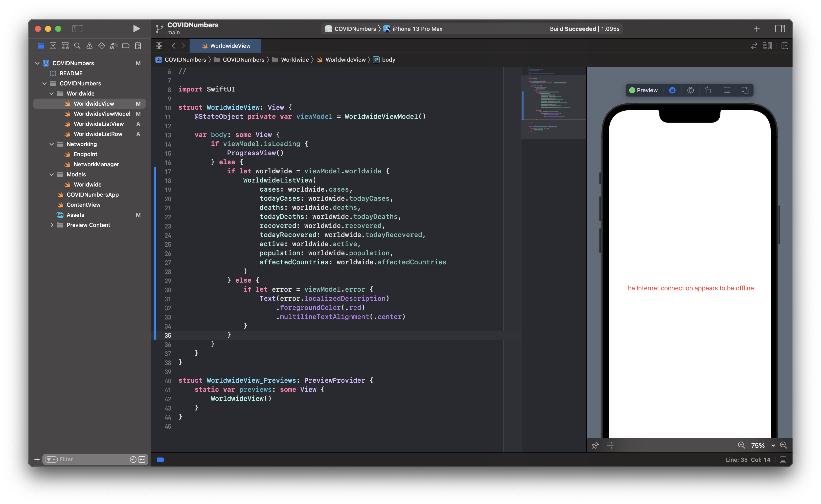Select the Issue navigator warning triangle
821x504 pixels.
click(89, 46)
